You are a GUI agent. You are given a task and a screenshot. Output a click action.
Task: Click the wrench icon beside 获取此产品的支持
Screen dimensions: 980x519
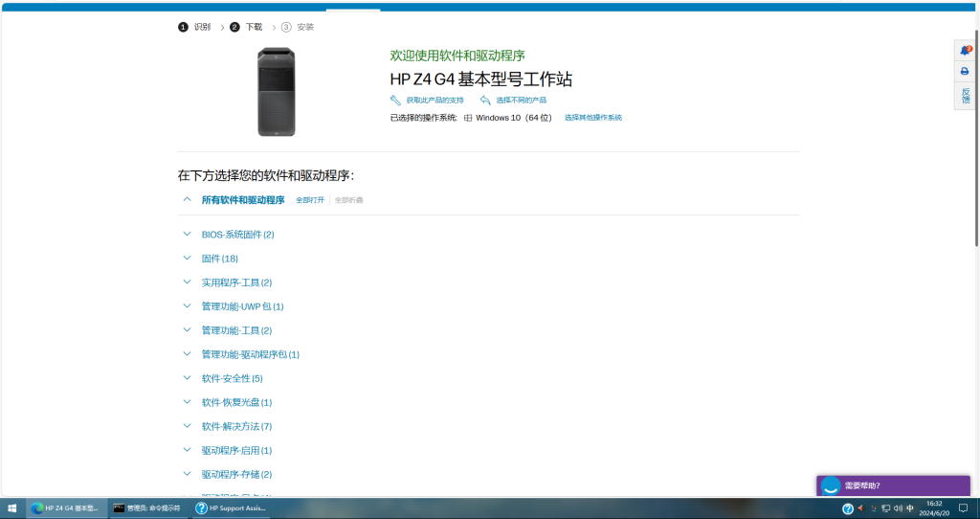[395, 100]
